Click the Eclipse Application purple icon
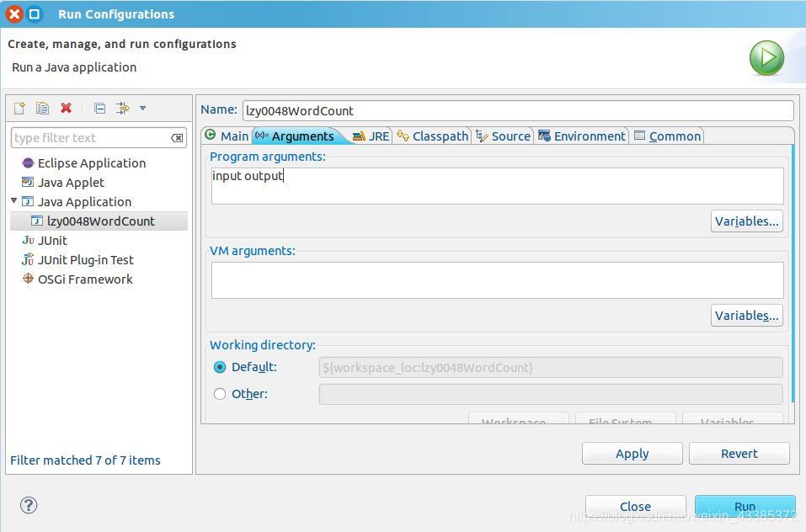 [x=28, y=162]
